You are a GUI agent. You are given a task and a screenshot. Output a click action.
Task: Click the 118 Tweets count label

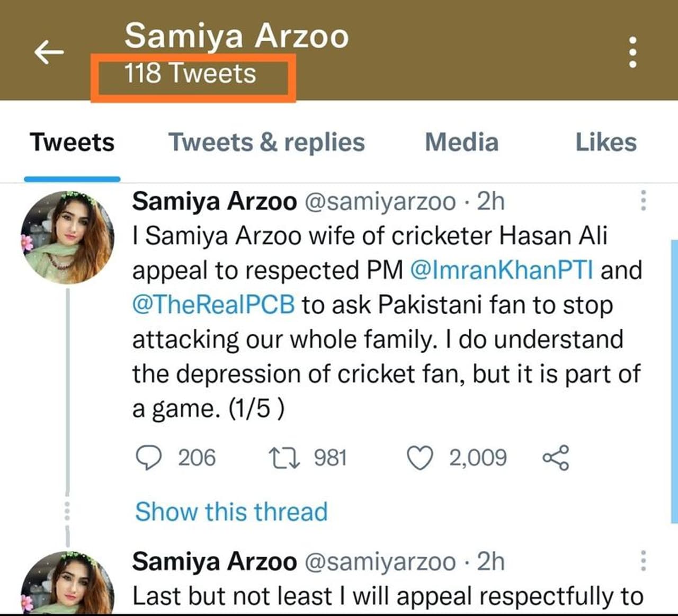[x=191, y=73]
